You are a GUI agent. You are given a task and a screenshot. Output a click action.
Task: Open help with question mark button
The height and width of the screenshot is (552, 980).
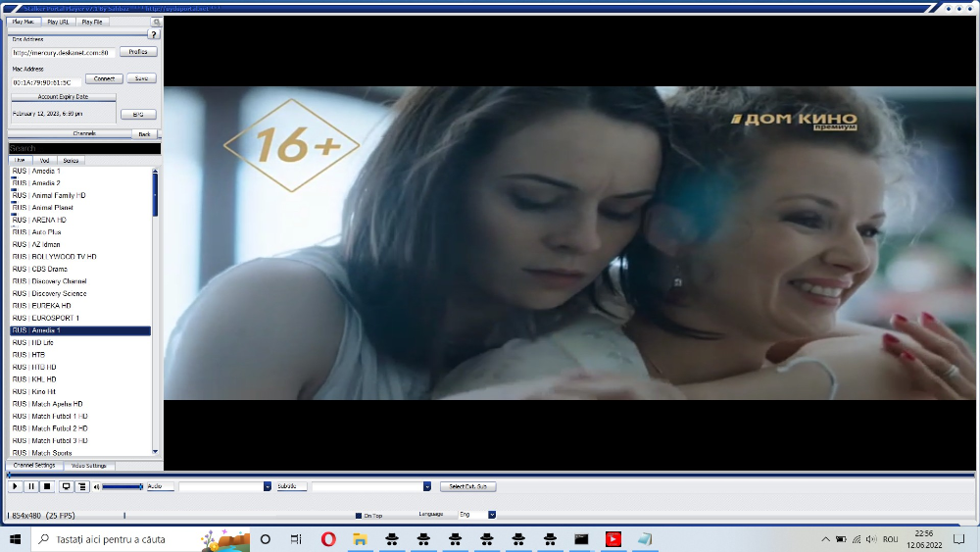coord(154,34)
